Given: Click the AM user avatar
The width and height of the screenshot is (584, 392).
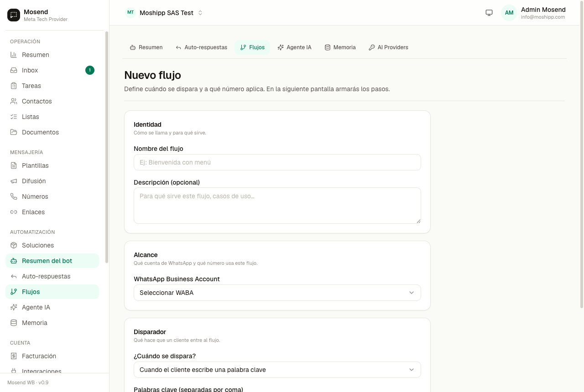Looking at the screenshot, I should pyautogui.click(x=509, y=13).
